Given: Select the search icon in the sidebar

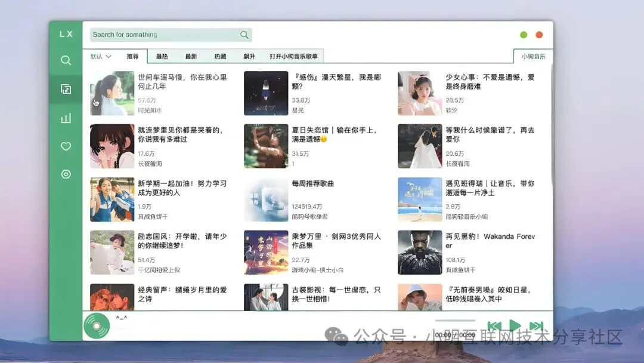Looking at the screenshot, I should pyautogui.click(x=66, y=60).
